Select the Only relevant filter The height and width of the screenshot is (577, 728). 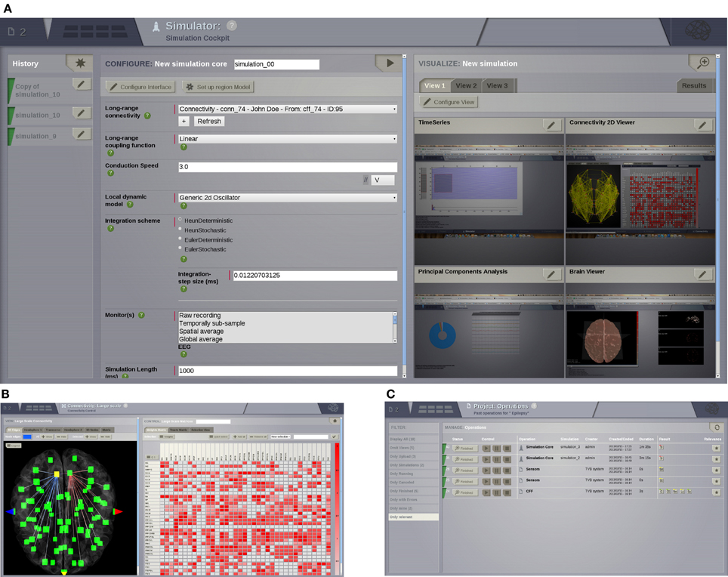414,517
